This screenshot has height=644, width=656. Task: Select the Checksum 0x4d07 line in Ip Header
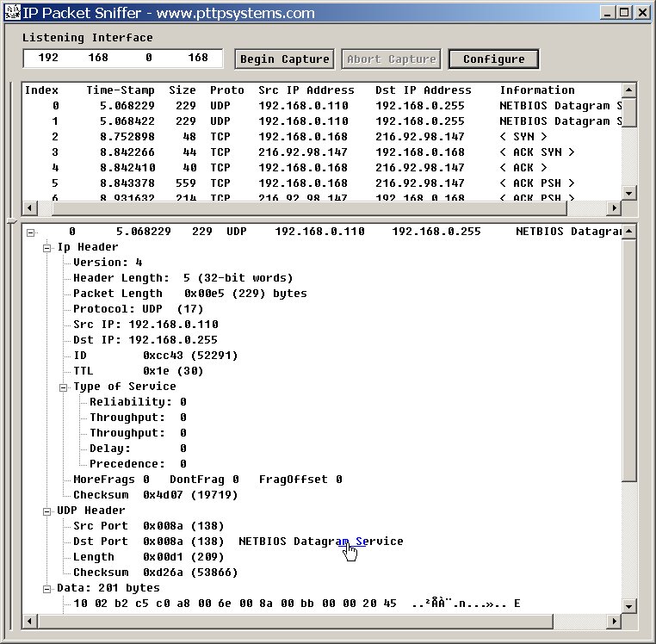point(155,495)
